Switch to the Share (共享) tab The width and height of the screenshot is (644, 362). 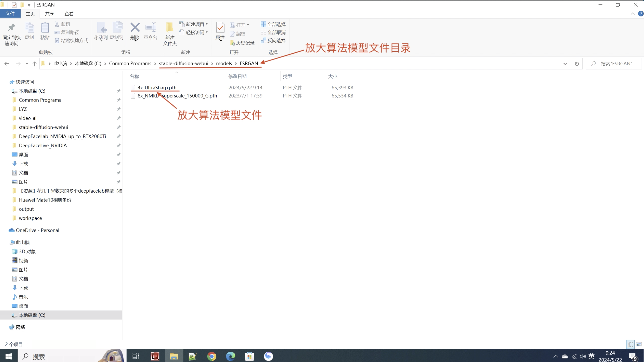coord(49,14)
